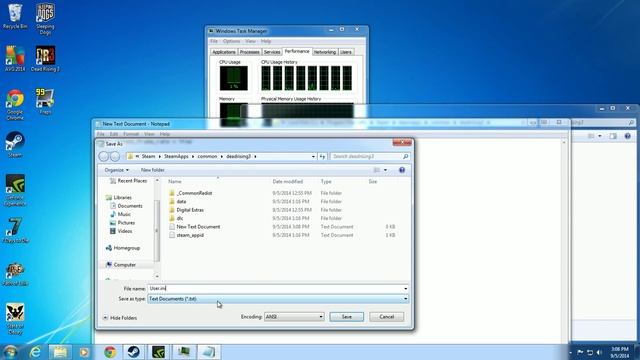This screenshot has width=640, height=360.
Task: Click the New folder button
Action: coord(153,170)
